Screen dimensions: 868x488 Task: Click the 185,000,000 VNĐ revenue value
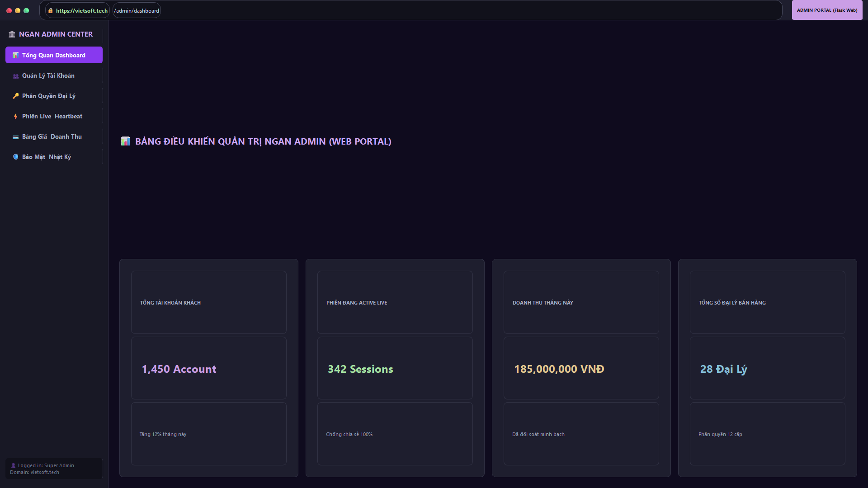pyautogui.click(x=559, y=369)
